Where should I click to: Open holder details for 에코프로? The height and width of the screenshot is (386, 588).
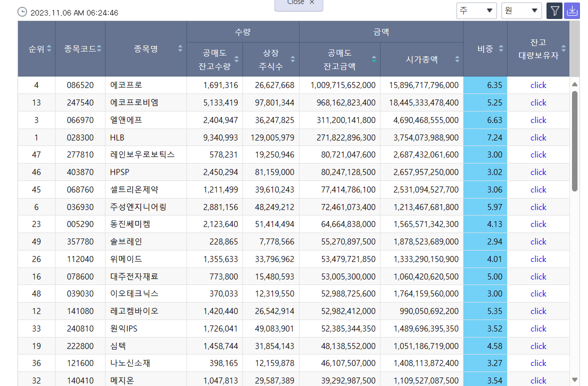tap(538, 85)
